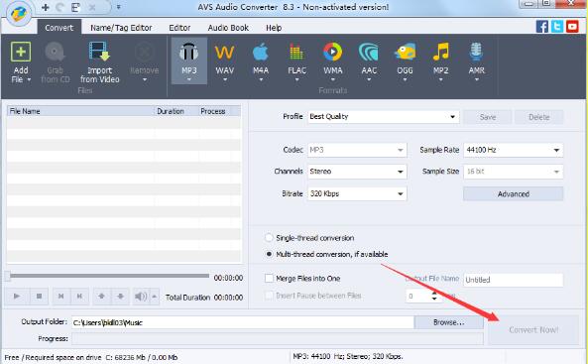This screenshot has height=364, width=588.
Task: Open the Codec dropdown
Action: [x=357, y=150]
